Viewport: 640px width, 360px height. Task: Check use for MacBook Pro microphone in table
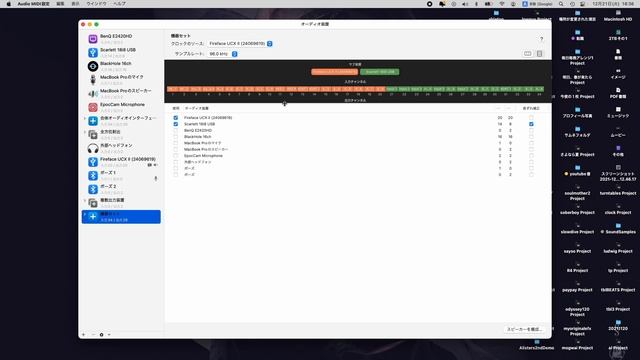tap(176, 143)
